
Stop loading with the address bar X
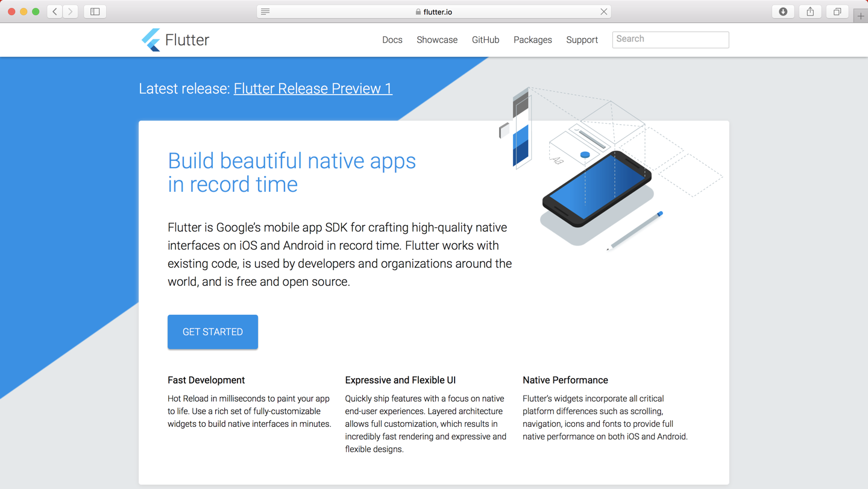(603, 11)
